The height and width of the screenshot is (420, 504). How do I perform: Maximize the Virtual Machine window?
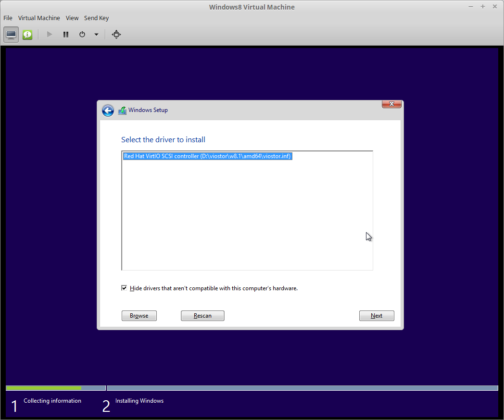483,7
